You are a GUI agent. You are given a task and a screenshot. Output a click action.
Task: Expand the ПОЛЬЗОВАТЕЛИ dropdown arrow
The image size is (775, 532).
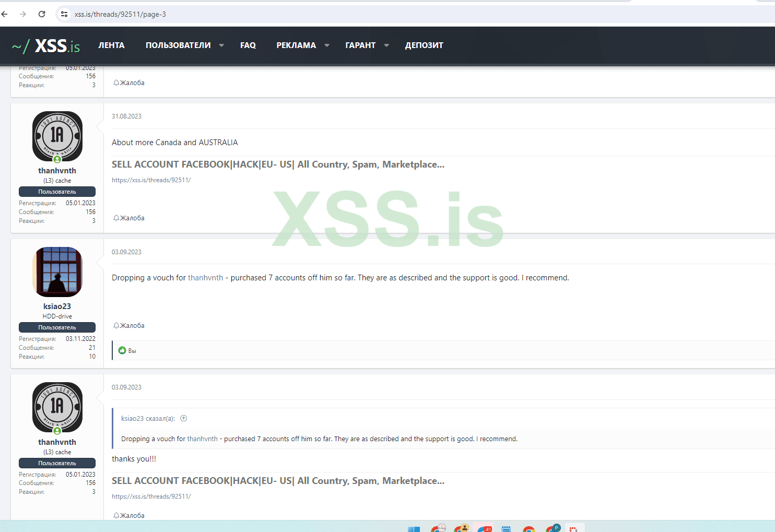point(221,45)
